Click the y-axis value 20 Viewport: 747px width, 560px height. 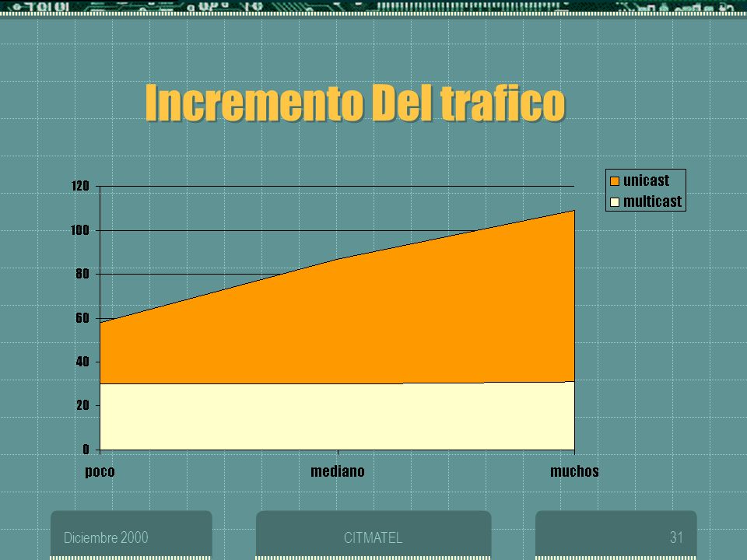[x=82, y=405]
